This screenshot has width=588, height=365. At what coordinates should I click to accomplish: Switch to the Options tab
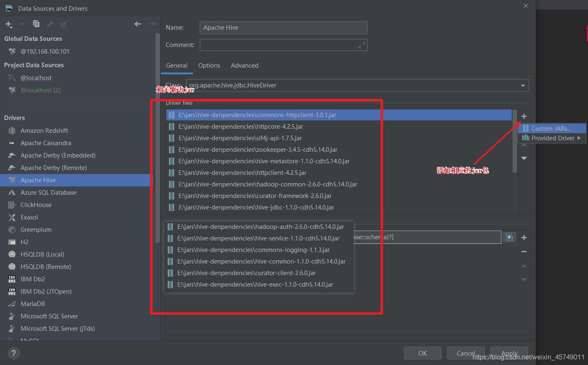click(209, 66)
